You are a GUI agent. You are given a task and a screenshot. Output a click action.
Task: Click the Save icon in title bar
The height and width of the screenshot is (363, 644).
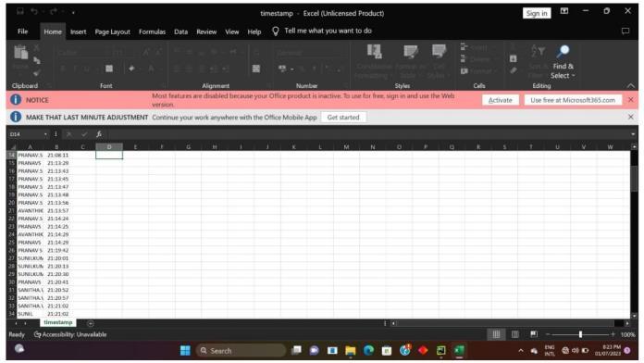(20, 11)
